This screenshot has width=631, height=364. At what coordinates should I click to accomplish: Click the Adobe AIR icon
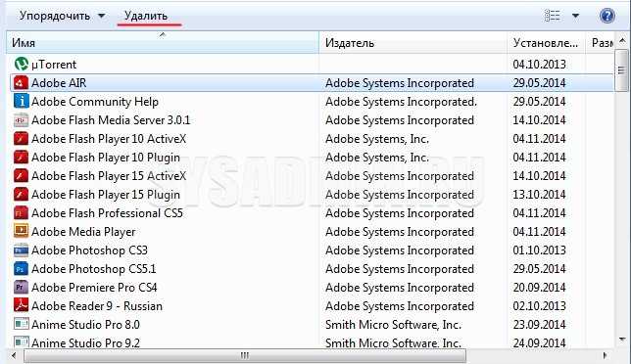(x=21, y=83)
